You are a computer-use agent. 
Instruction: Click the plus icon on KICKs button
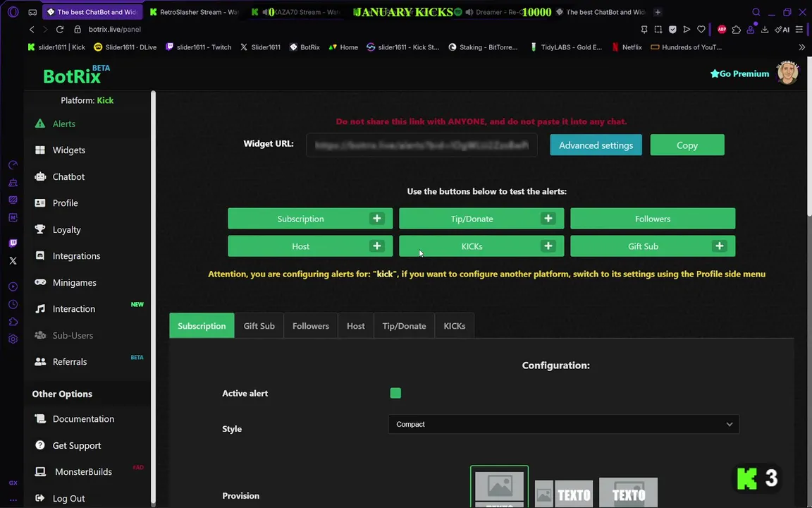click(548, 246)
